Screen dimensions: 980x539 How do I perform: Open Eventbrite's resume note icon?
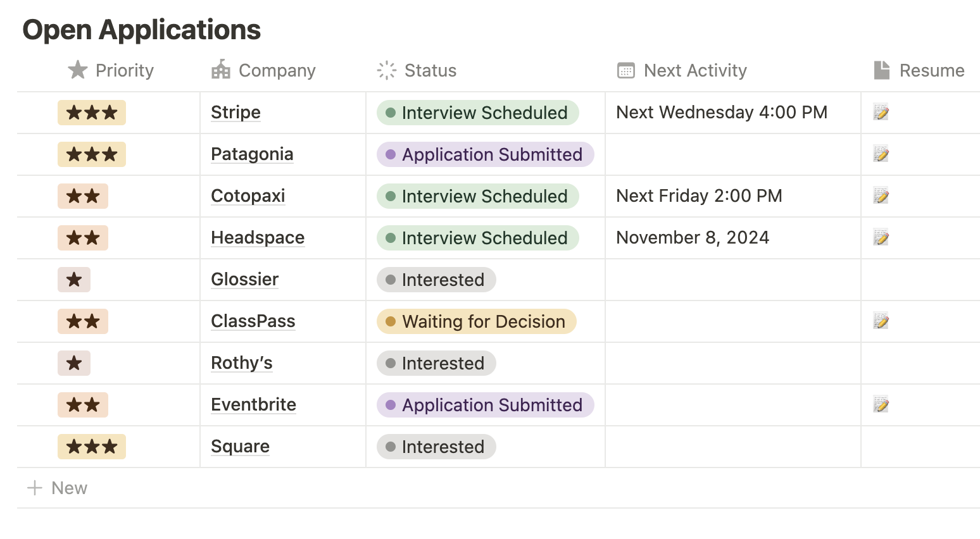point(881,405)
